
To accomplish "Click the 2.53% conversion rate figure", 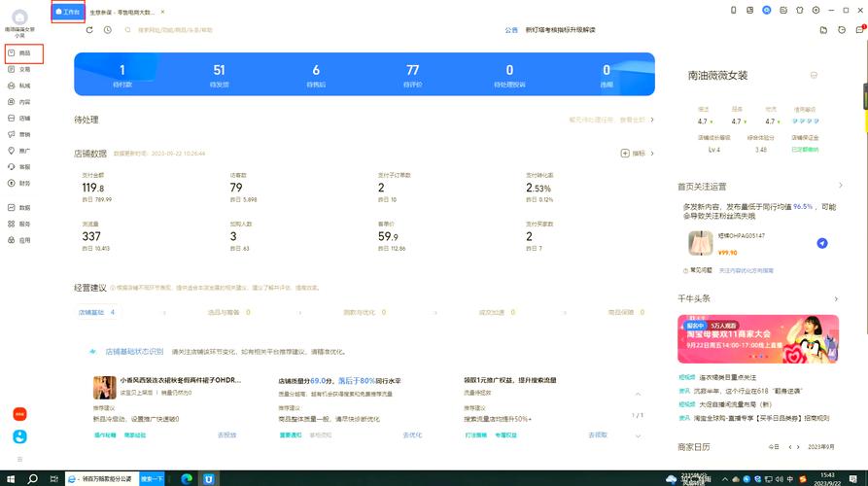I will (538, 188).
